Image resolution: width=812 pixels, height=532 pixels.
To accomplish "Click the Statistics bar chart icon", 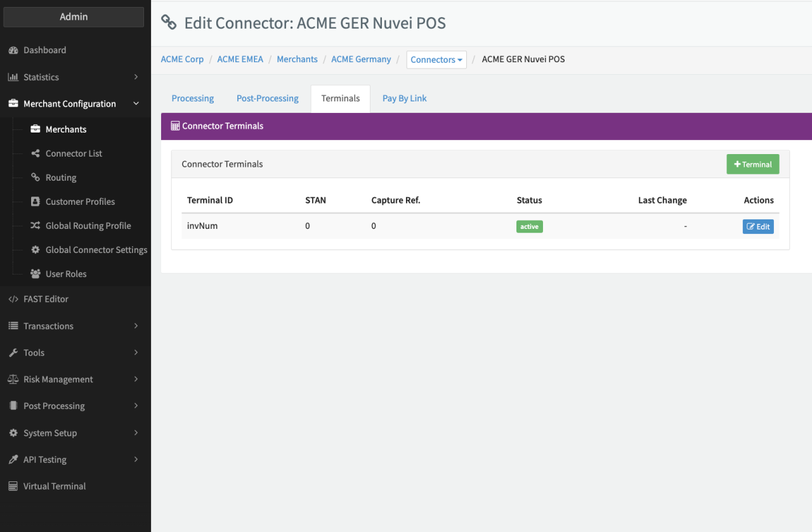I will click(13, 77).
